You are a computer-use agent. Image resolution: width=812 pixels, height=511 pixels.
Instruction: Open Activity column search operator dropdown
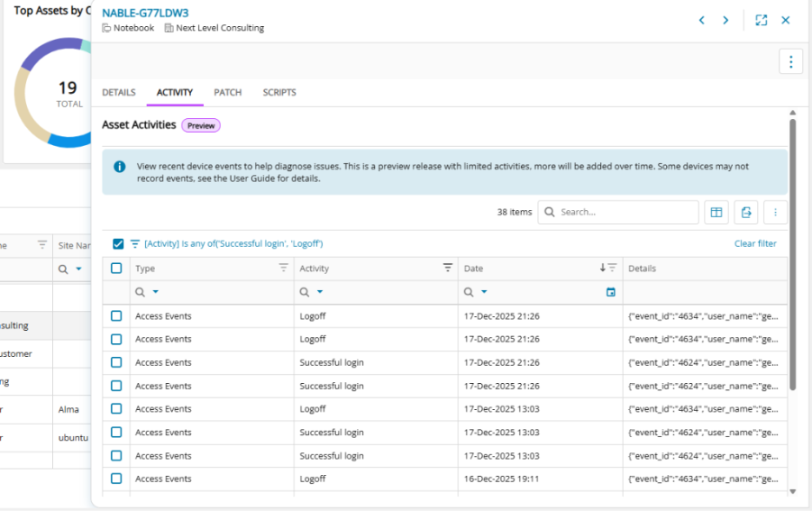320,292
